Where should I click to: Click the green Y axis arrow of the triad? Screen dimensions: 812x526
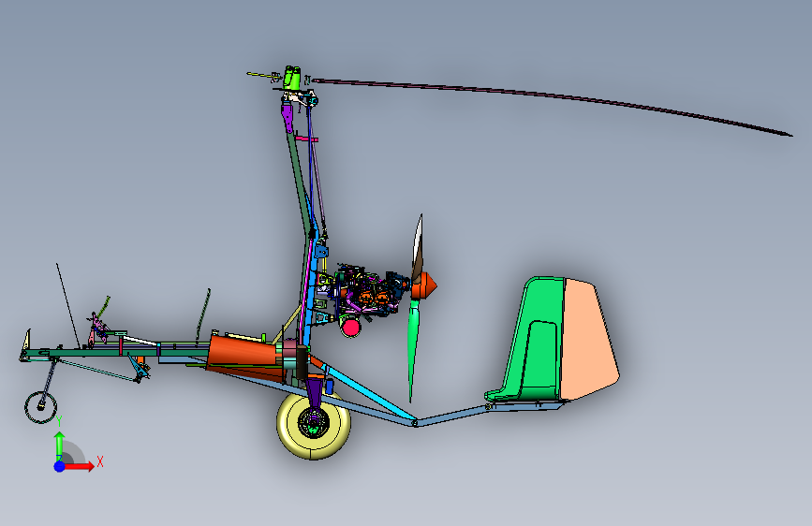60,445
